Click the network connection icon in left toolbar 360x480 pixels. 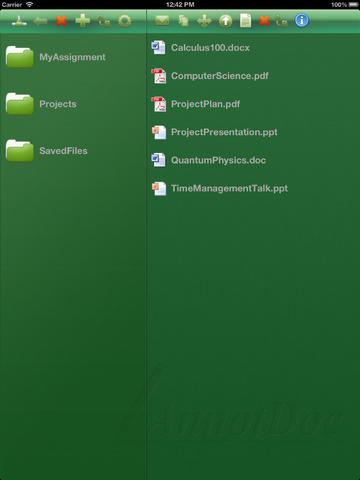tap(19, 21)
